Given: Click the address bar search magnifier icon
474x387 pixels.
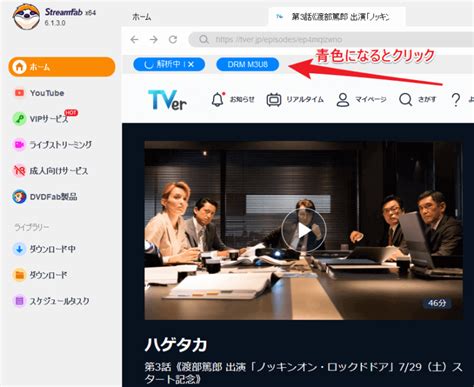Looking at the screenshot, I should pyautogui.click(x=204, y=40).
